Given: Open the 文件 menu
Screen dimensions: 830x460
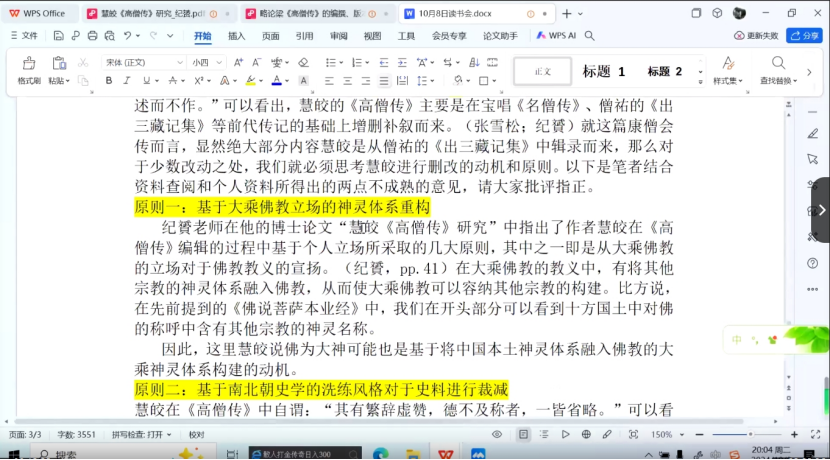Looking at the screenshot, I should pos(24,35).
